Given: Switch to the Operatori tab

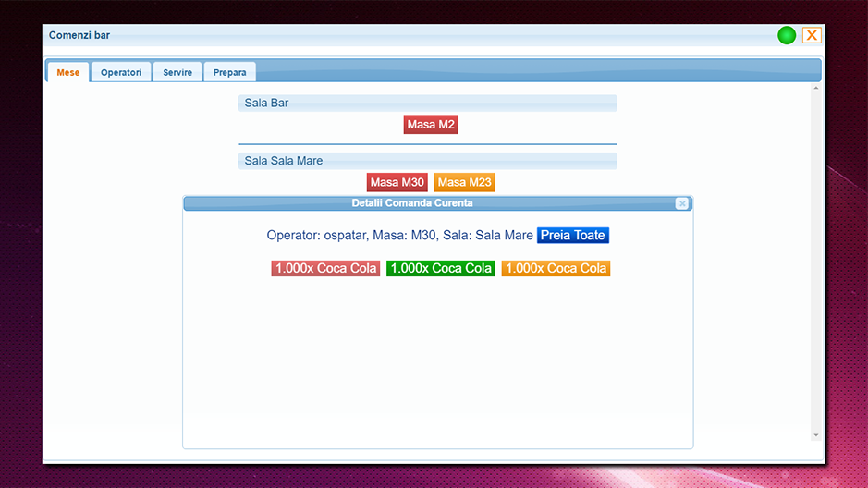Looking at the screenshot, I should (121, 72).
